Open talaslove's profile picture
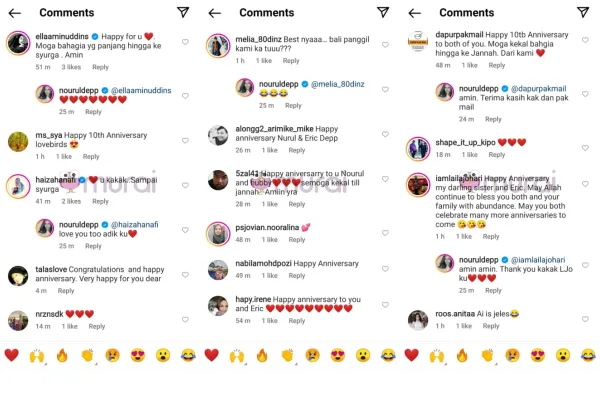Viewport: 600px width, 400px height. coord(18,276)
